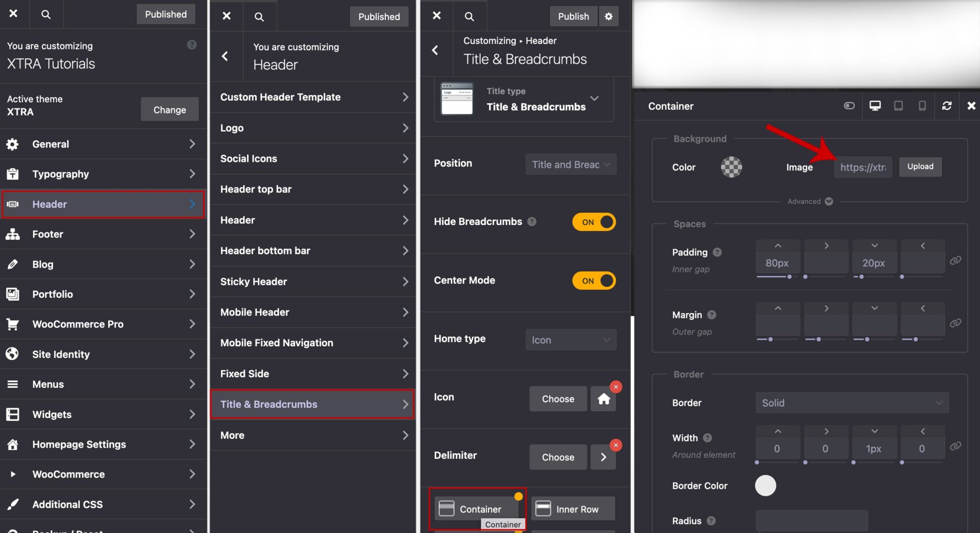Click the Container element icon
980x533 pixels.
coord(446,509)
